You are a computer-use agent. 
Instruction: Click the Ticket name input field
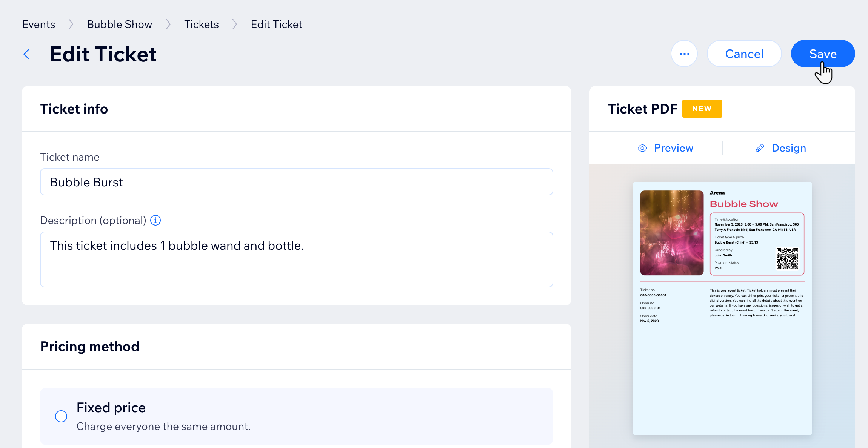(296, 182)
